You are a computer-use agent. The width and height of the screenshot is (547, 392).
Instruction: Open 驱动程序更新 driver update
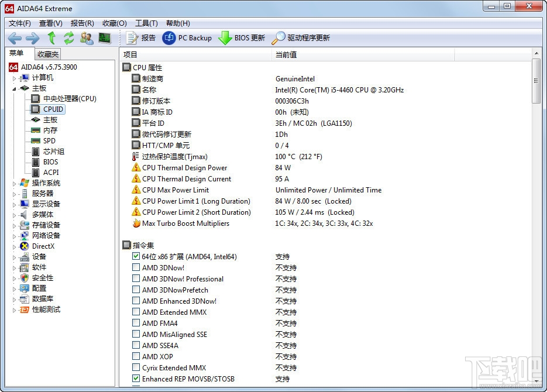tap(301, 37)
